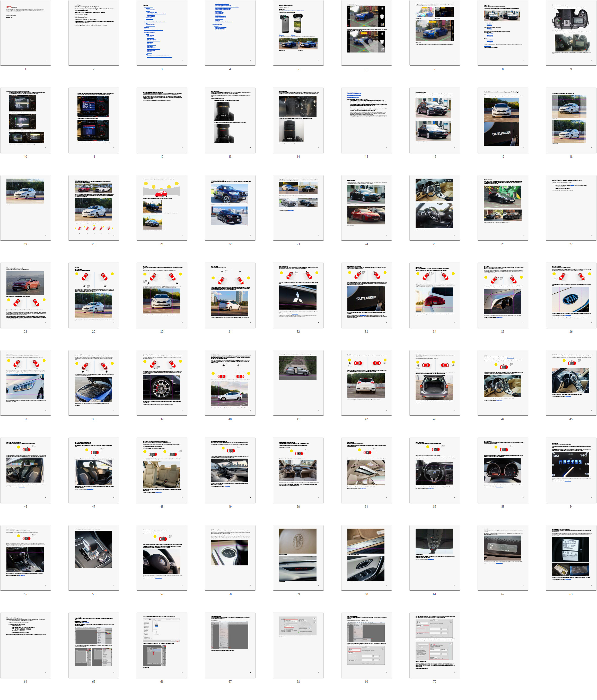Viewport: 597px width, 700px height.
Task: Click page 12 text-only thumbnail
Action: (x=162, y=120)
